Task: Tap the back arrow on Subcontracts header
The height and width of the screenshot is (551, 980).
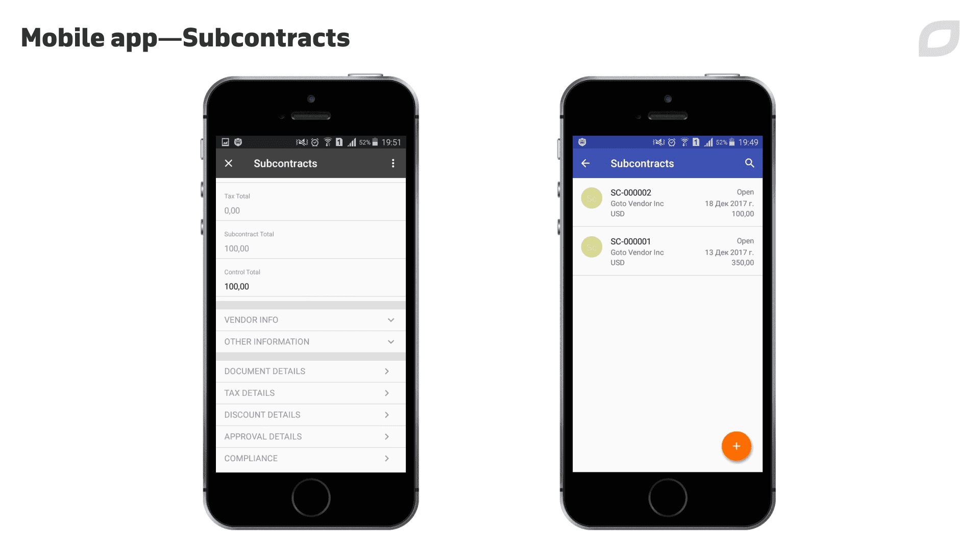Action: click(x=585, y=163)
